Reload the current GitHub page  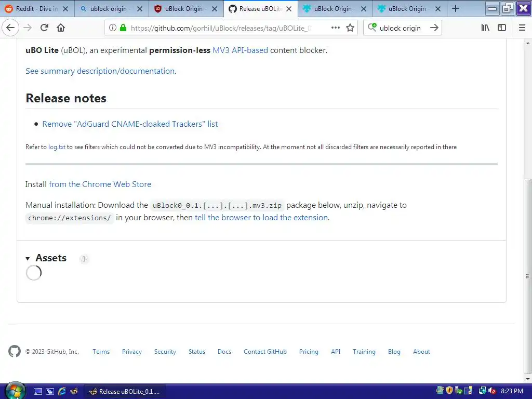coord(44,28)
